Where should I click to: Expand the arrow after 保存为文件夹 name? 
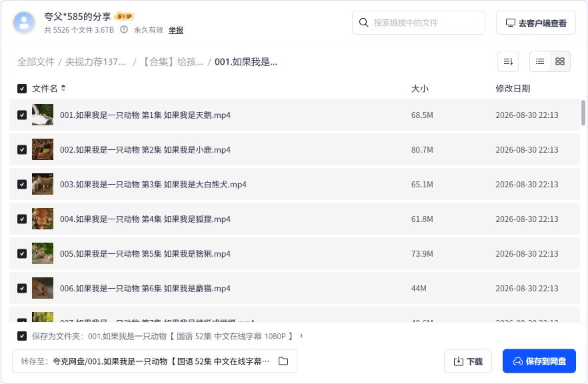tap(301, 335)
